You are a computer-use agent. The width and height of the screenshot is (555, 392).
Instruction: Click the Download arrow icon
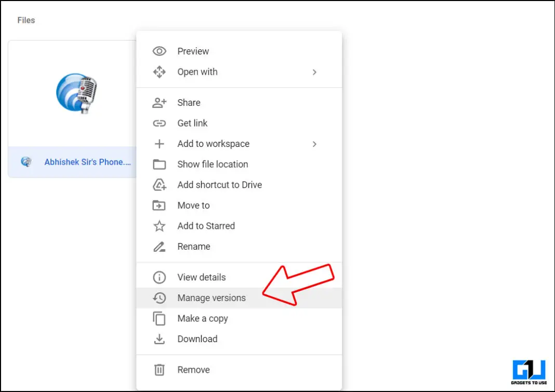159,339
